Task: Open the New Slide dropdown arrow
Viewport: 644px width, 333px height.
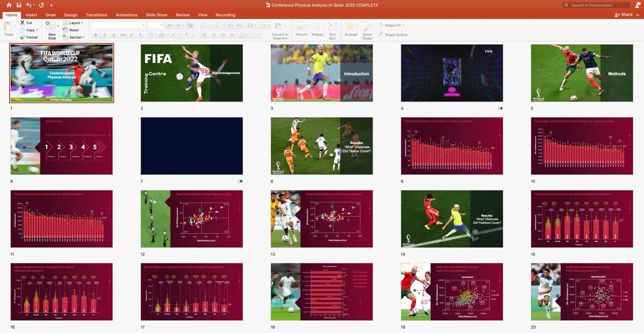Action: (58, 26)
